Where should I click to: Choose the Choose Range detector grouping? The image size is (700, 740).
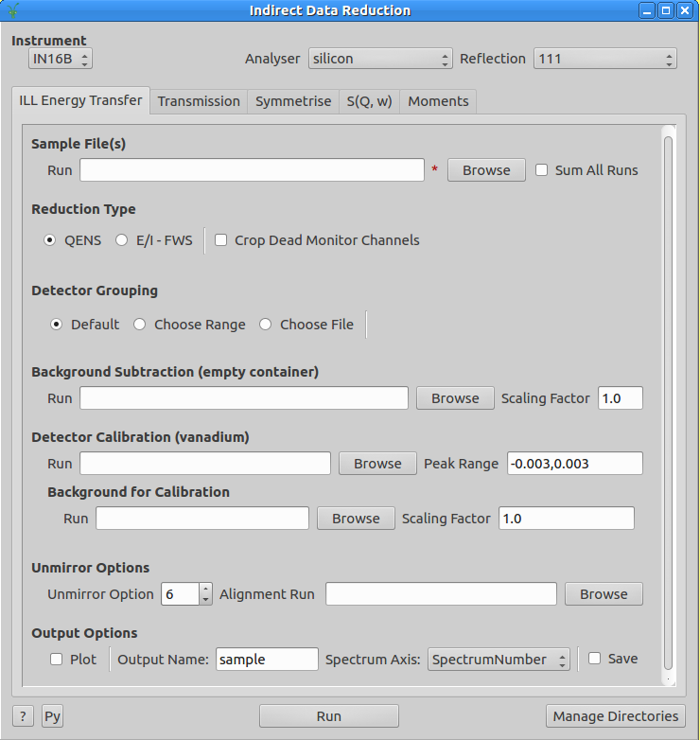140,325
